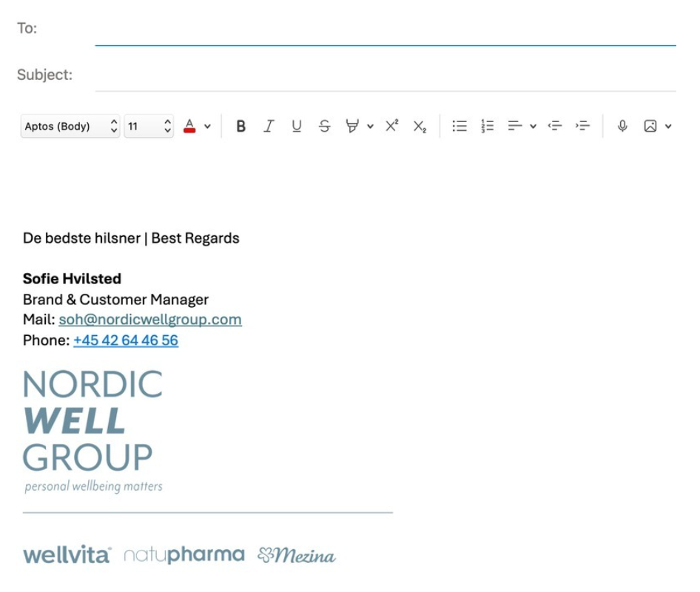This screenshot has width=700, height=592.
Task: Toggle the numbered list
Action: click(x=487, y=126)
